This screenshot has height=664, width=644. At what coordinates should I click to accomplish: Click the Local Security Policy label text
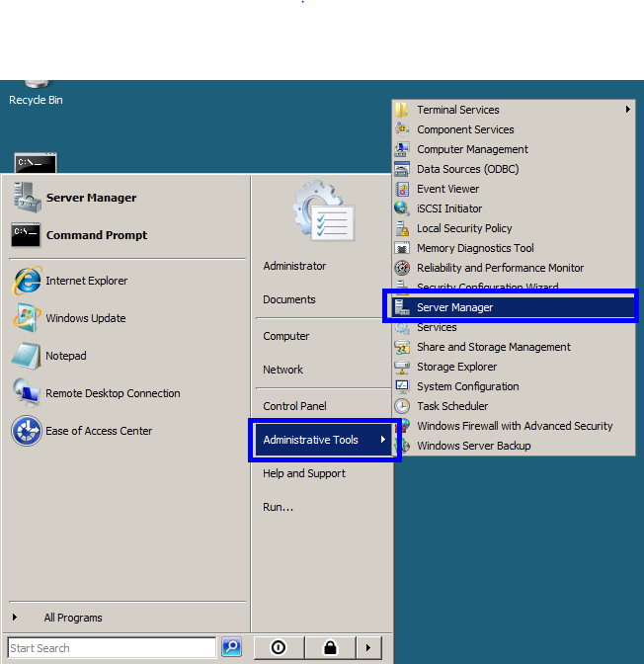point(464,228)
